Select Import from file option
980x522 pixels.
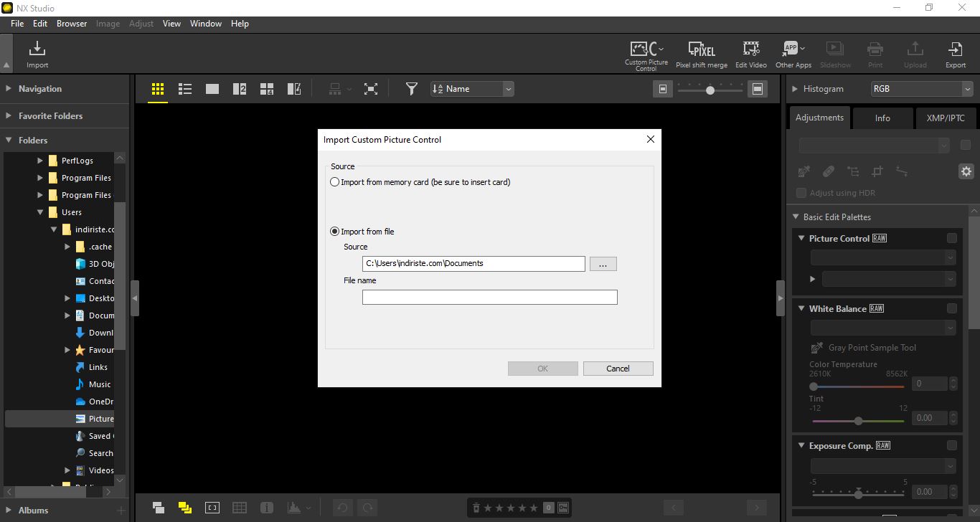(334, 232)
